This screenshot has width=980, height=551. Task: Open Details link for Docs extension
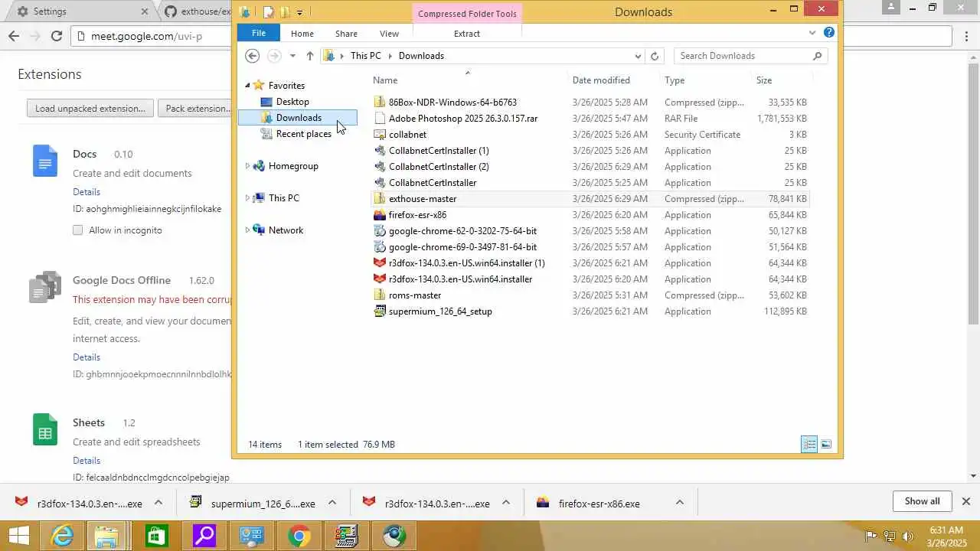[x=87, y=192]
